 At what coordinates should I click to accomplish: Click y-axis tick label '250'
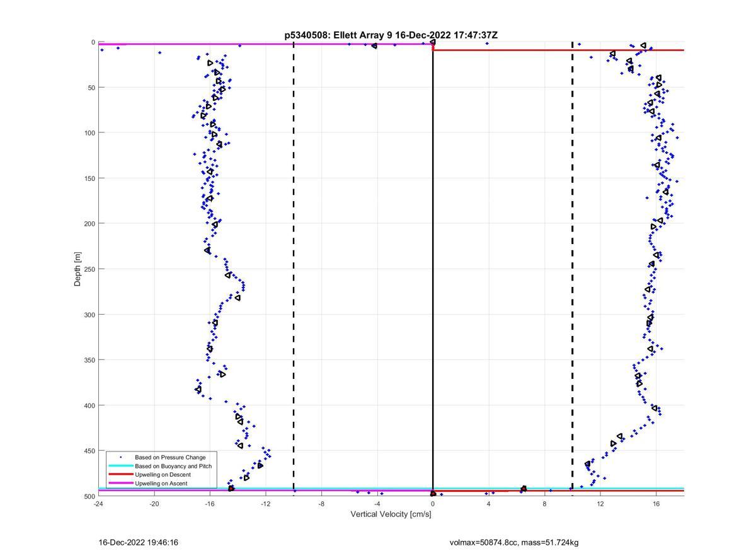tap(89, 269)
